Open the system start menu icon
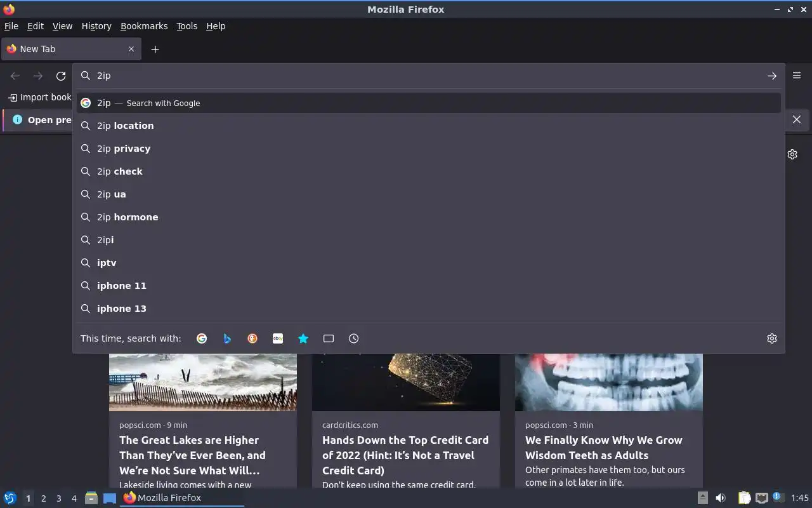This screenshot has width=812, height=508. coord(10,498)
